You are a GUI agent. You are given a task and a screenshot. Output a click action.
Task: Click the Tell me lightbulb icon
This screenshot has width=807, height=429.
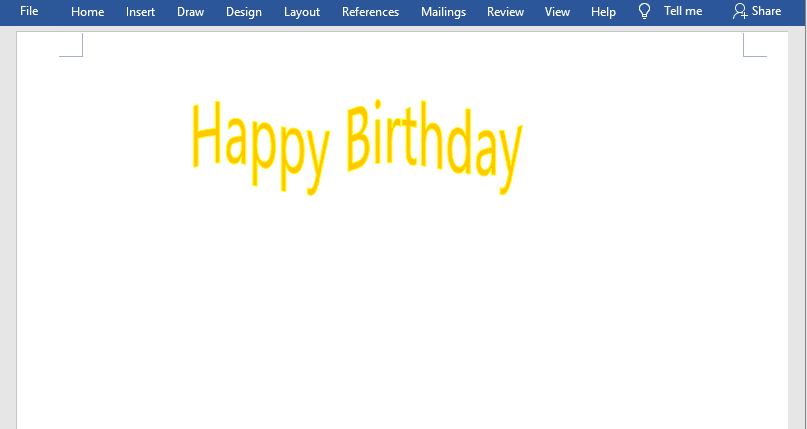644,11
